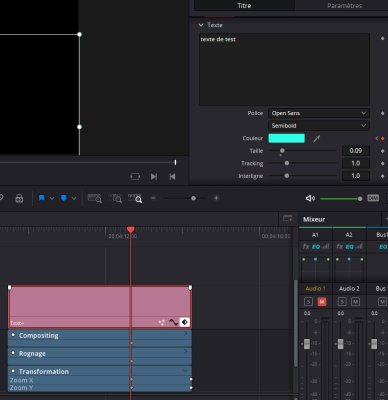Click the Taille value field
The width and height of the screenshot is (388, 400).
click(356, 151)
